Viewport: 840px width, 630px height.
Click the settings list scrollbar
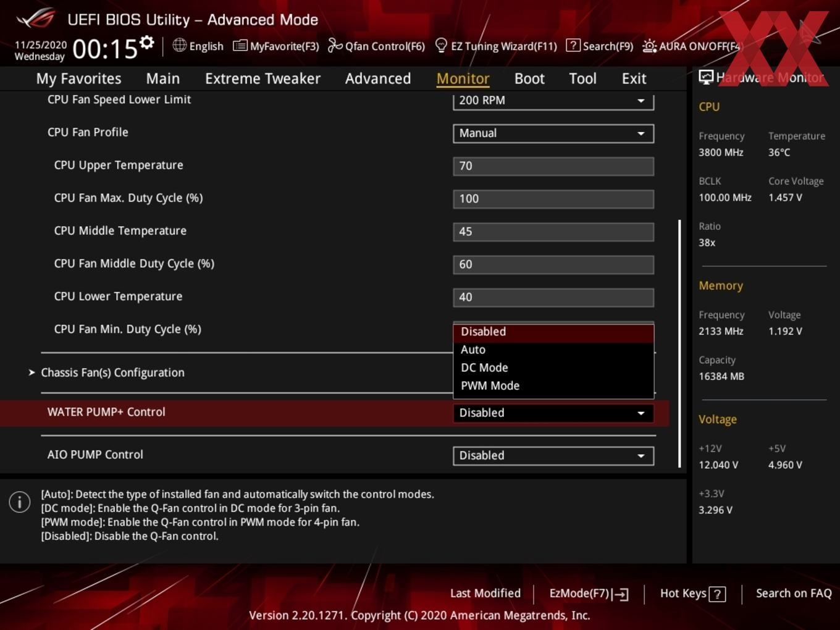pyautogui.click(x=679, y=343)
